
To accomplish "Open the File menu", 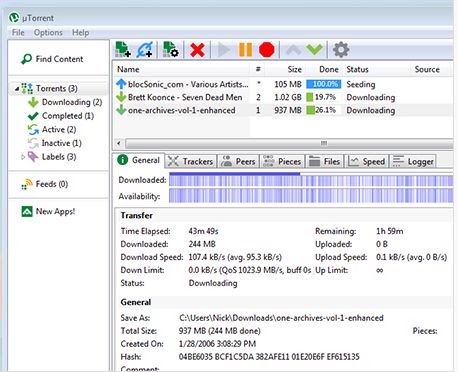I will pos(18,33).
